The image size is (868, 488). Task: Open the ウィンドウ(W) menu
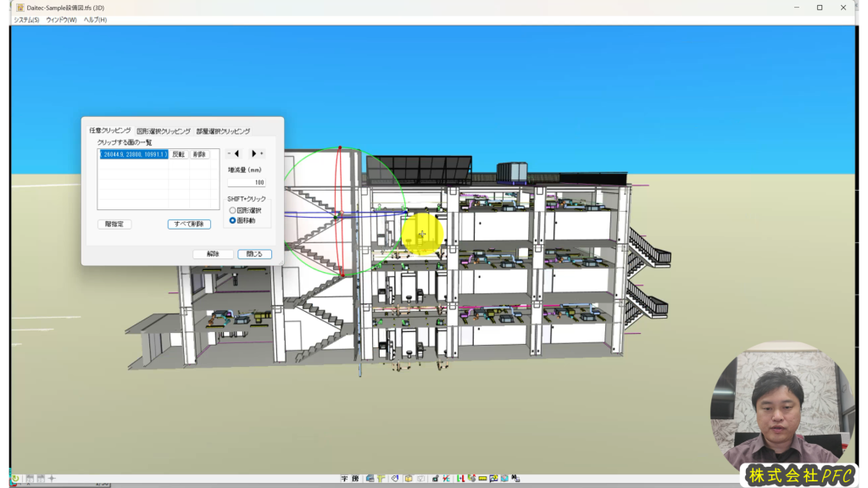[x=61, y=19]
